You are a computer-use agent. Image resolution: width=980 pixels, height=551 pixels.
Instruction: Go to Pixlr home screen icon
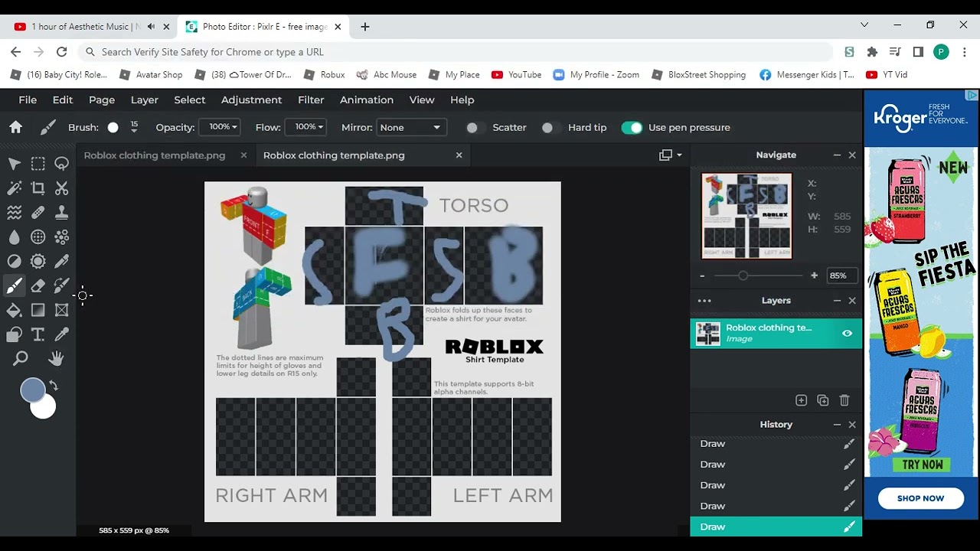coord(15,127)
